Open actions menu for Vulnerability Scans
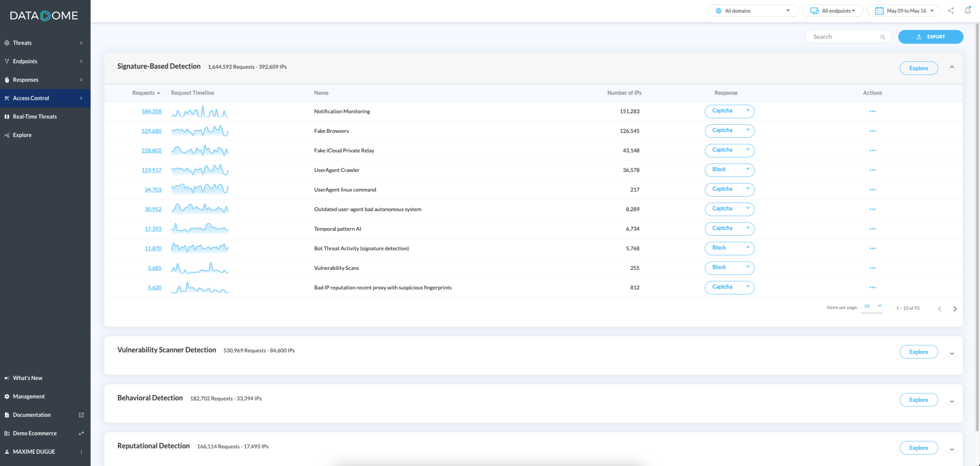 click(x=873, y=268)
